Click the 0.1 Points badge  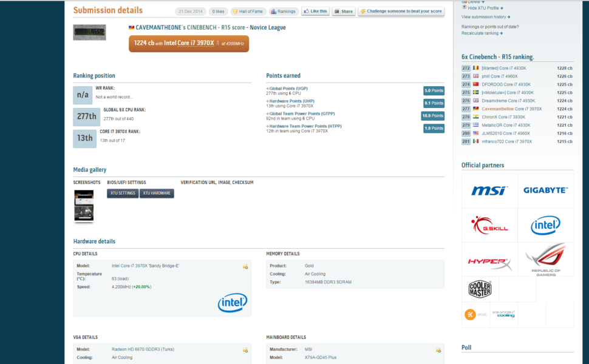coord(434,103)
